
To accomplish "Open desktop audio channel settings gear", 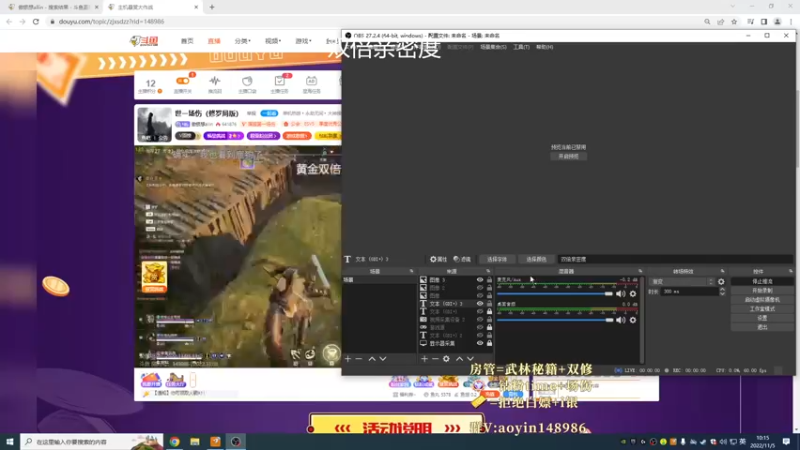I will point(633,320).
